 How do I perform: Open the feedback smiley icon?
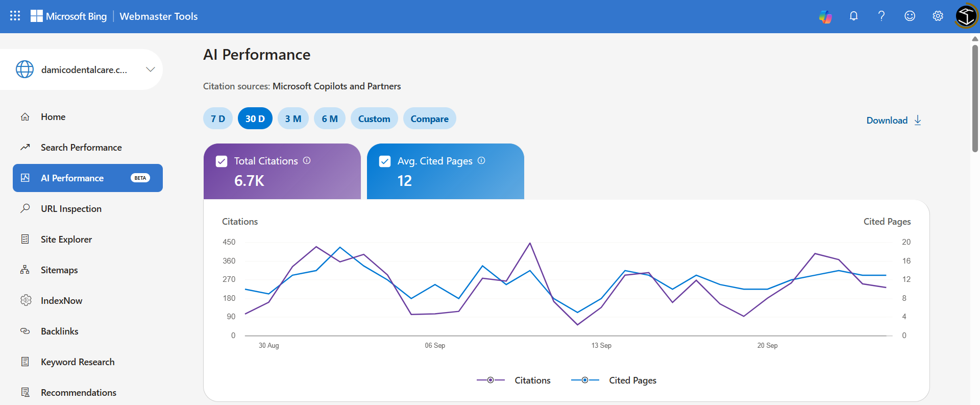click(x=910, y=16)
